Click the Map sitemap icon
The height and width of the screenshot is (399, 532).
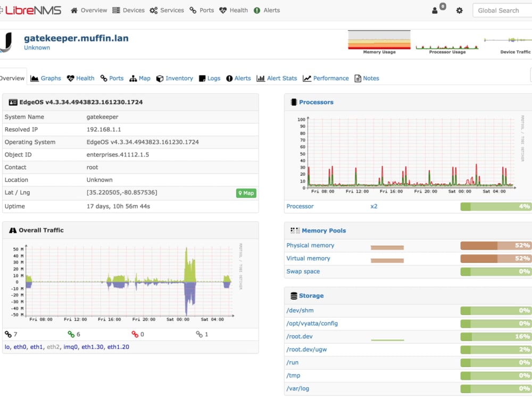click(x=133, y=79)
